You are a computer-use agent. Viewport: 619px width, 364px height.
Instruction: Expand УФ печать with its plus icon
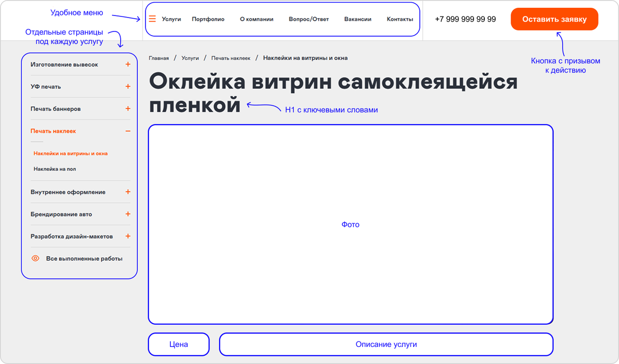click(128, 87)
